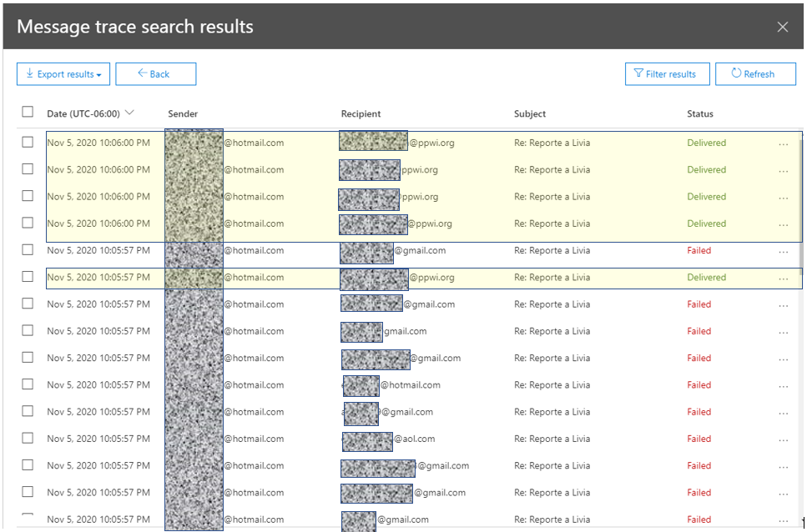This screenshot has height=532, width=807.
Task: Click ellipsis for the failed @hotmail.com recipient row
Action: click(783, 385)
